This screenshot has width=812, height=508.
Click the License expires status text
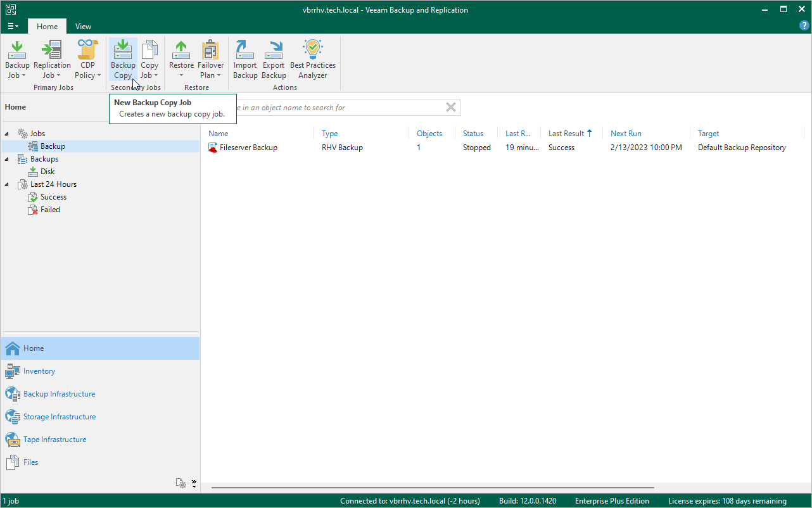coord(727,501)
